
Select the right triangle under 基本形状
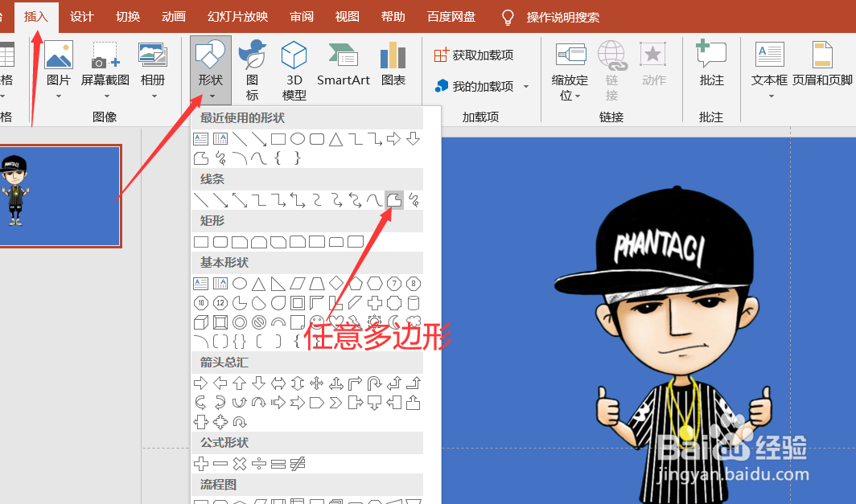pyautogui.click(x=278, y=284)
